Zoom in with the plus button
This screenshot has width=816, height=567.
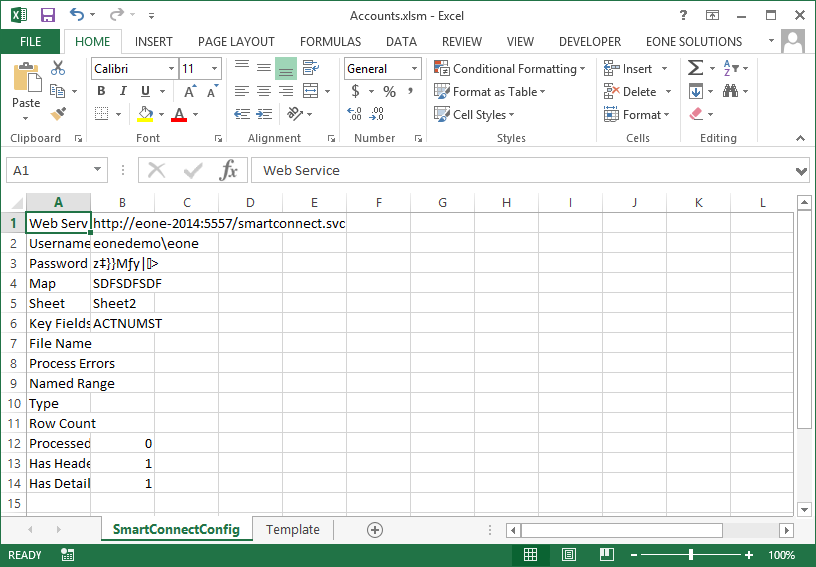pyautogui.click(x=749, y=555)
